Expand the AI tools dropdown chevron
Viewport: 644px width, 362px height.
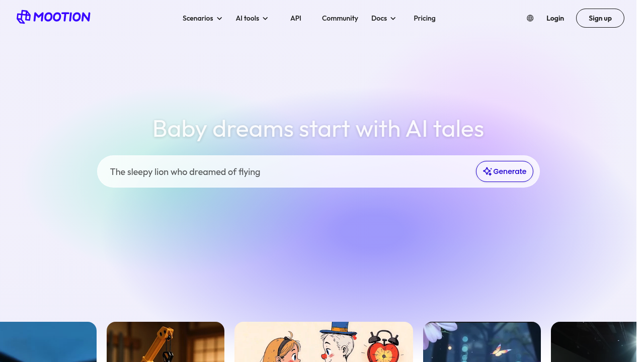[x=265, y=19]
